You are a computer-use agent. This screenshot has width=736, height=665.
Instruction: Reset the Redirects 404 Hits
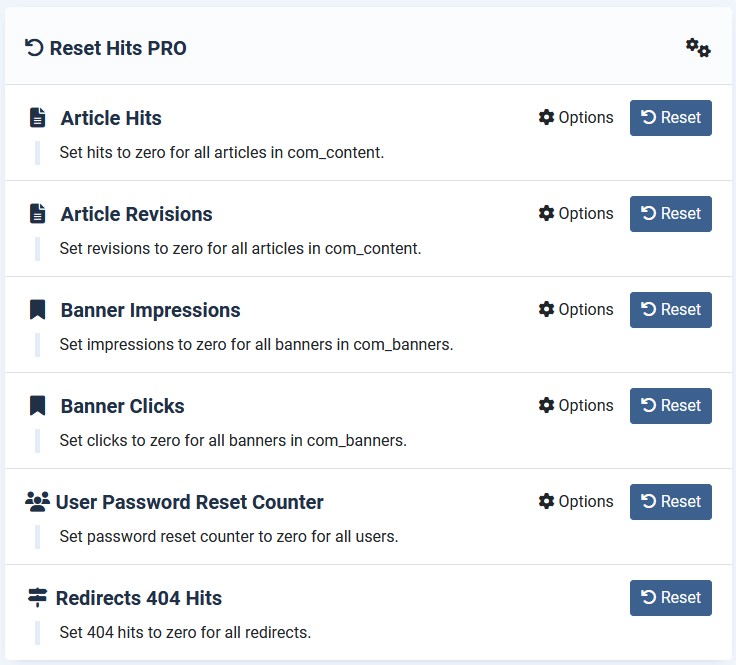point(670,598)
